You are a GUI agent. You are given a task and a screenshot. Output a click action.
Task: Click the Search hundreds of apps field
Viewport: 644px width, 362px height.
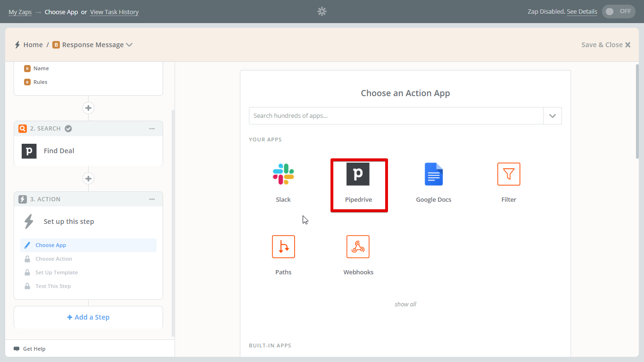click(396, 115)
